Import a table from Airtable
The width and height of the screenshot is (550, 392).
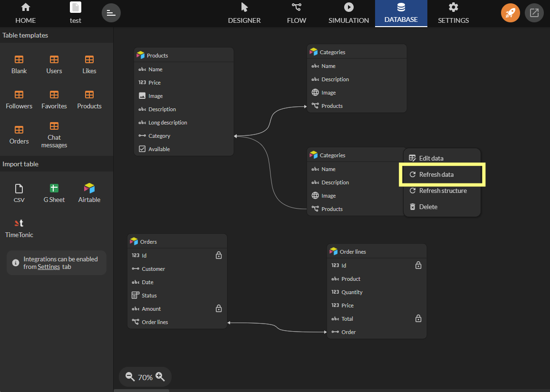(x=89, y=193)
